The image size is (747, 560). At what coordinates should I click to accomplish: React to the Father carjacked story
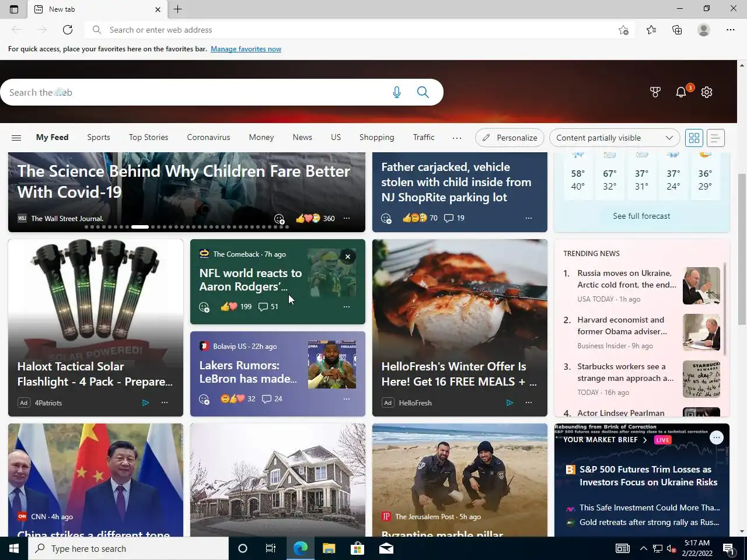click(x=386, y=218)
